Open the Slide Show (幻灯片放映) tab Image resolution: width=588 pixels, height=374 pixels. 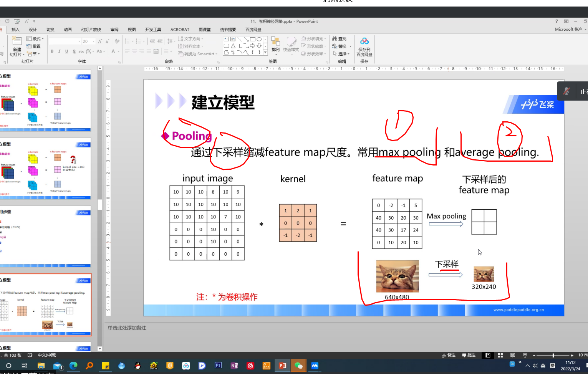click(91, 30)
